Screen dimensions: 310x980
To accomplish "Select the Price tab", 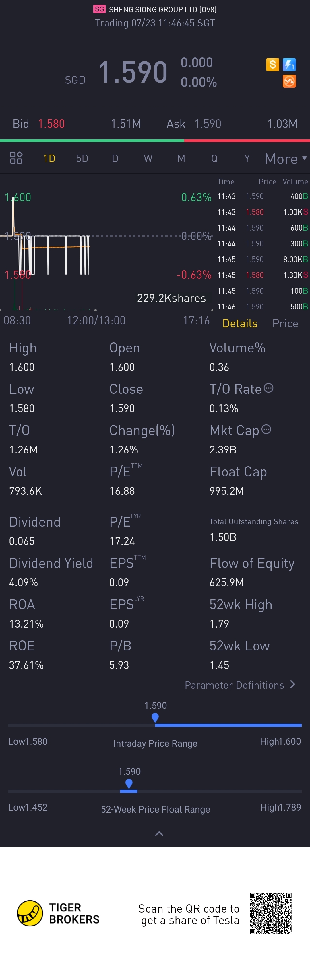I will (x=285, y=324).
